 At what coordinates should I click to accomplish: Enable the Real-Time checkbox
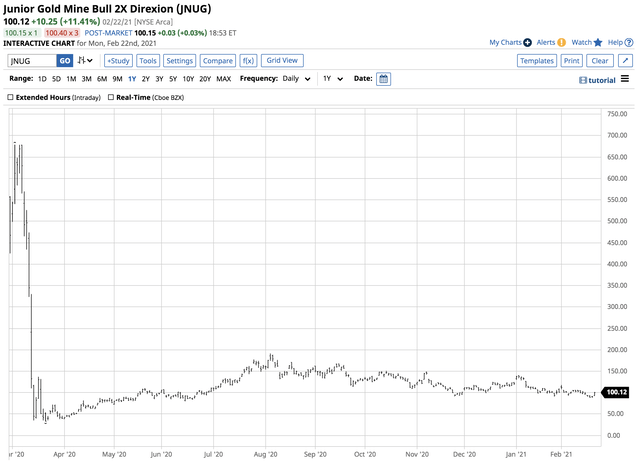(111, 97)
